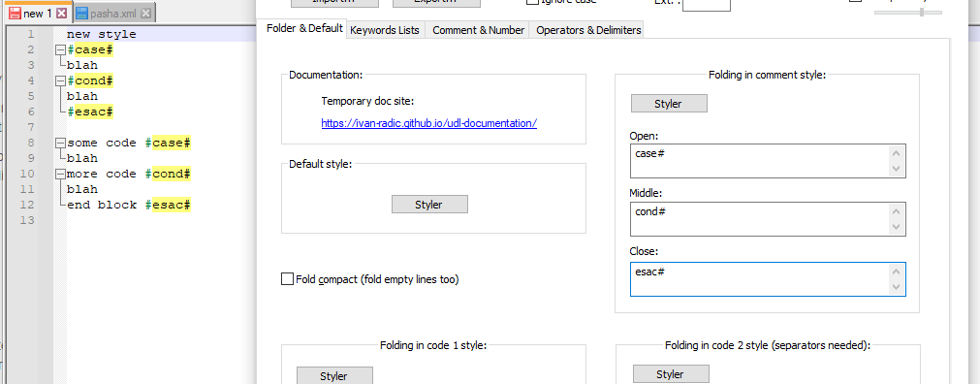This screenshot has height=384, width=980.
Task: Click 'blah' on line 11
Action: pyautogui.click(x=81, y=189)
